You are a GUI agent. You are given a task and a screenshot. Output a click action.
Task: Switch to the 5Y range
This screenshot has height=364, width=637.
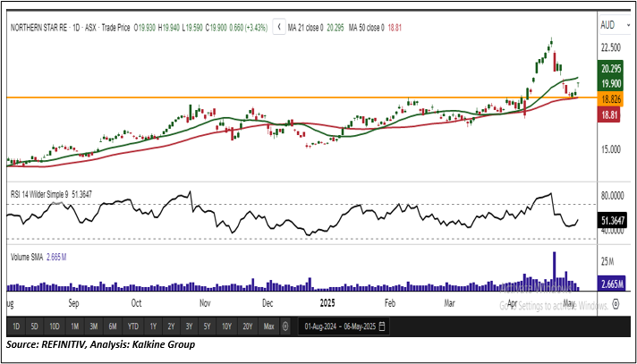(x=208, y=326)
